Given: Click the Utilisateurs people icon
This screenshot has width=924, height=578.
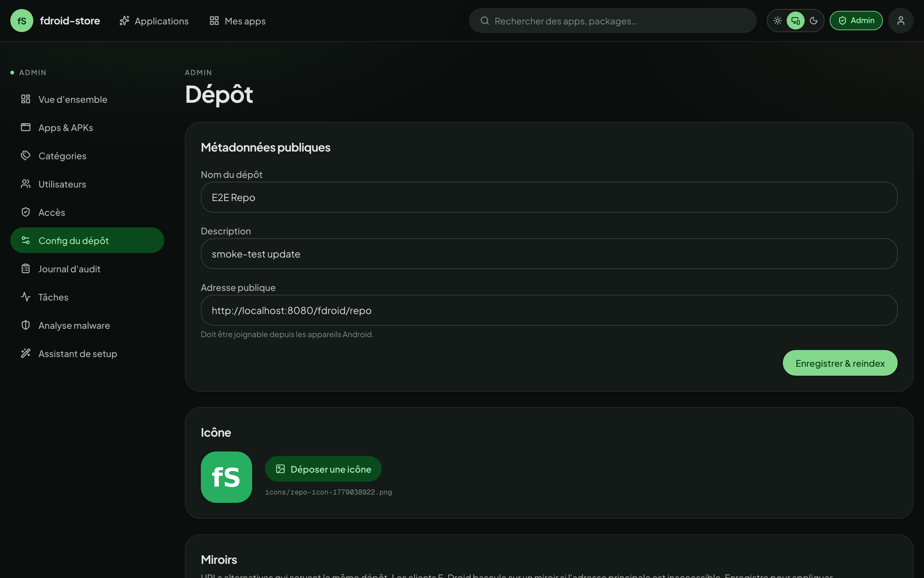Looking at the screenshot, I should point(26,184).
